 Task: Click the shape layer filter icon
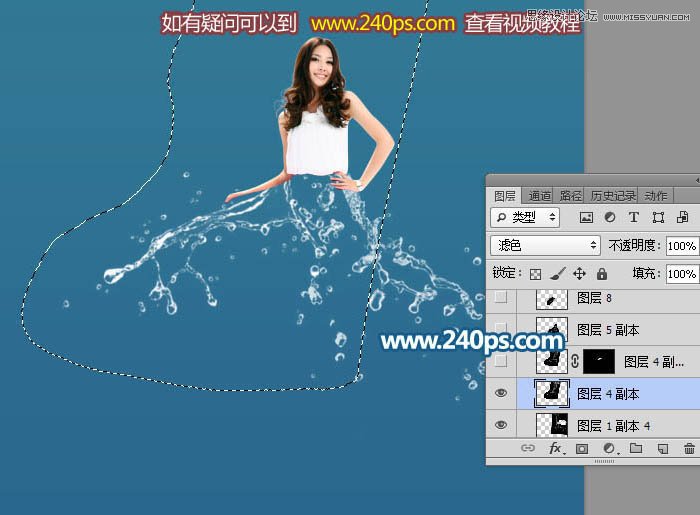(x=658, y=217)
